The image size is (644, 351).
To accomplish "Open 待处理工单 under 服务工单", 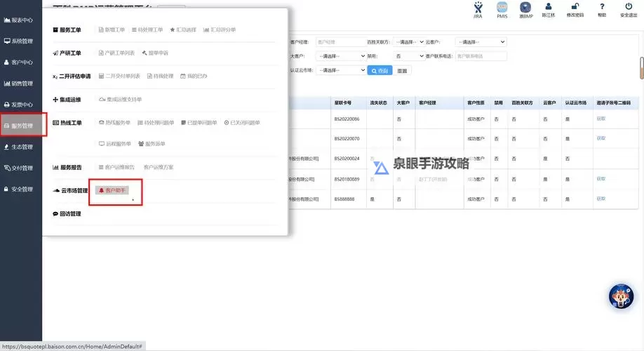I will coord(147,29).
